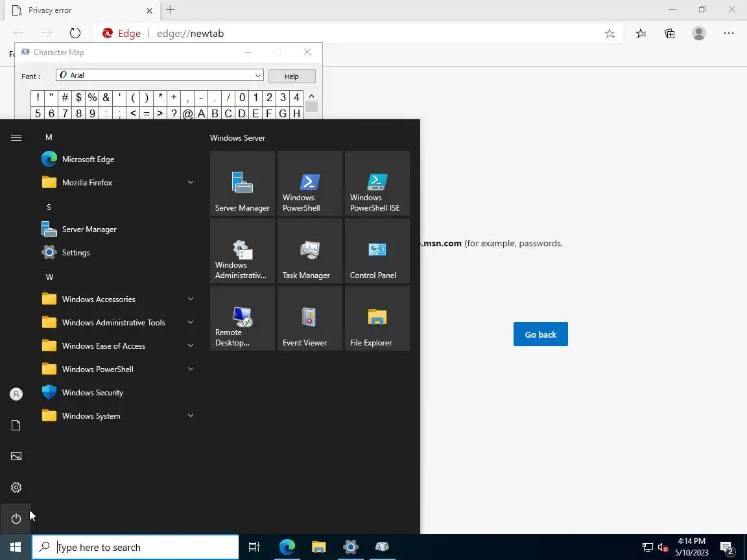Screen dimensions: 747x560
Task: Select the @ character in Character Map
Action: pyautogui.click(x=187, y=113)
